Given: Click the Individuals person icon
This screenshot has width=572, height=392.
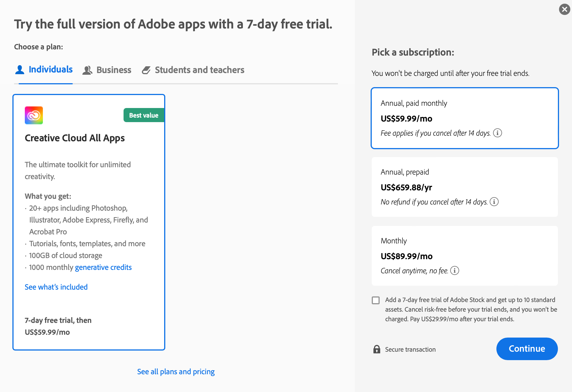Looking at the screenshot, I should point(20,70).
